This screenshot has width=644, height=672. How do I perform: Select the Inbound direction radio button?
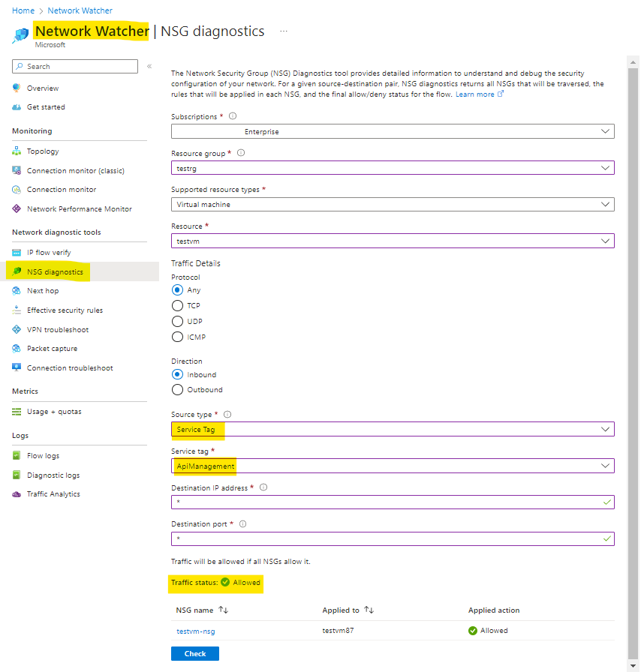(x=177, y=374)
